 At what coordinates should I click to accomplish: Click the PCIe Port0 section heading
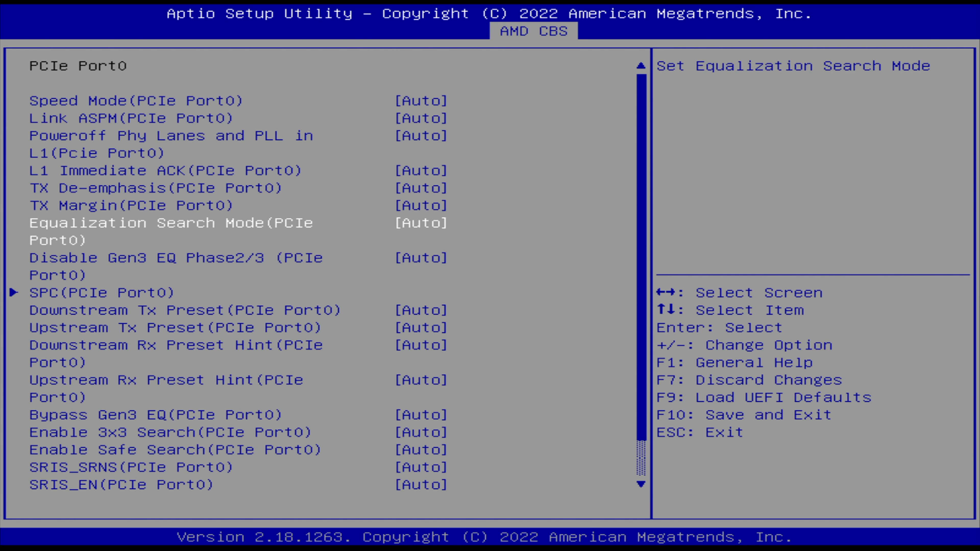click(78, 66)
